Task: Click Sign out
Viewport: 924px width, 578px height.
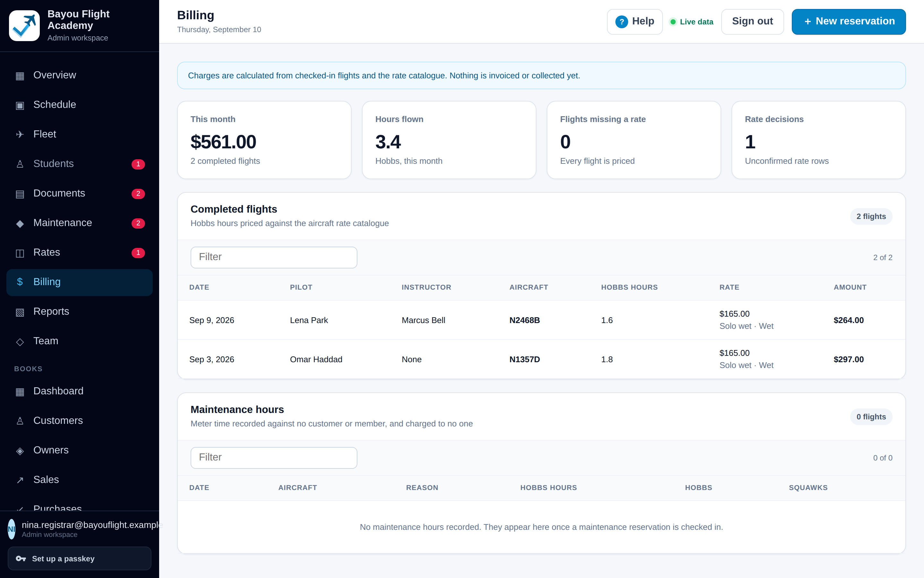Action: click(x=752, y=22)
